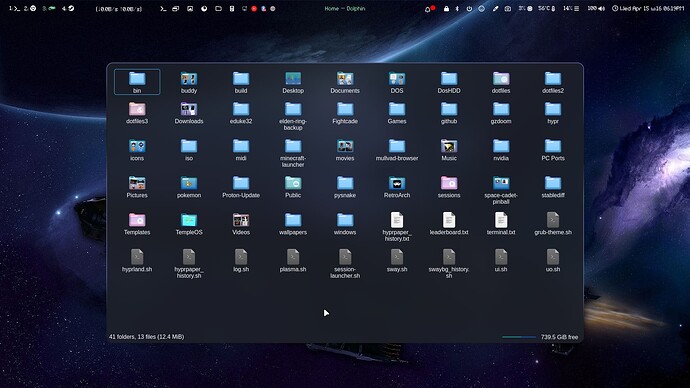Click the volume indicator in the top bar
This screenshot has width=690, height=388.
click(x=596, y=8)
